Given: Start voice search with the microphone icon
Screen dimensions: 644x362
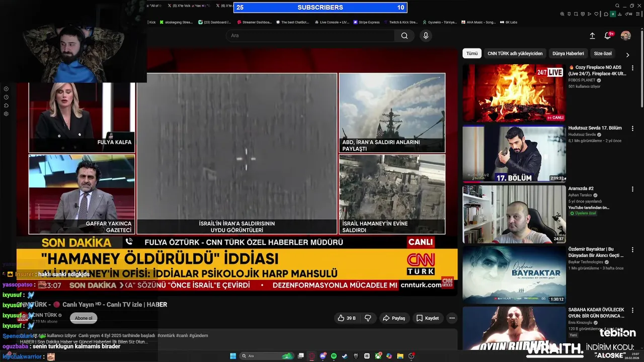Looking at the screenshot, I should [x=426, y=36].
